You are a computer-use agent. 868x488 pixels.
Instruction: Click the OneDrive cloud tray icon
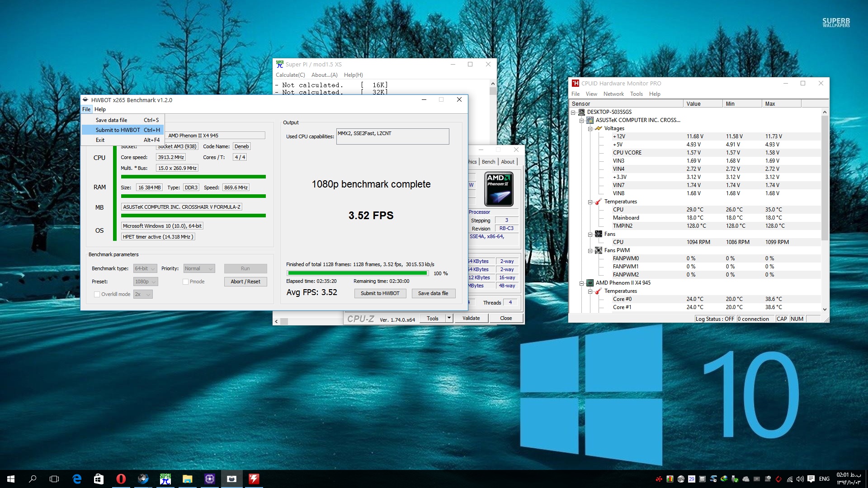click(x=746, y=479)
